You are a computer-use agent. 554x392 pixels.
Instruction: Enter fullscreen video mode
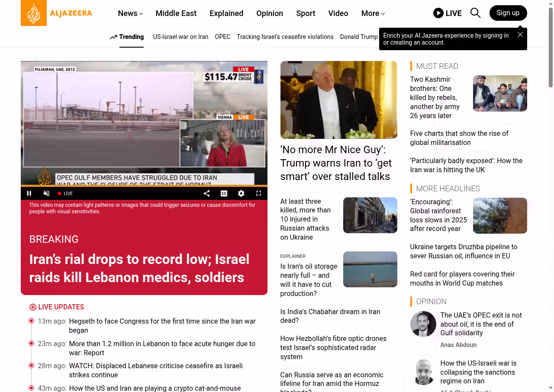click(x=258, y=193)
